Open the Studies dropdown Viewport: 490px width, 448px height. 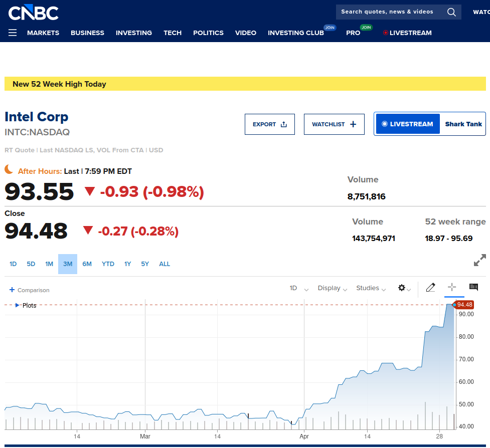pyautogui.click(x=371, y=288)
